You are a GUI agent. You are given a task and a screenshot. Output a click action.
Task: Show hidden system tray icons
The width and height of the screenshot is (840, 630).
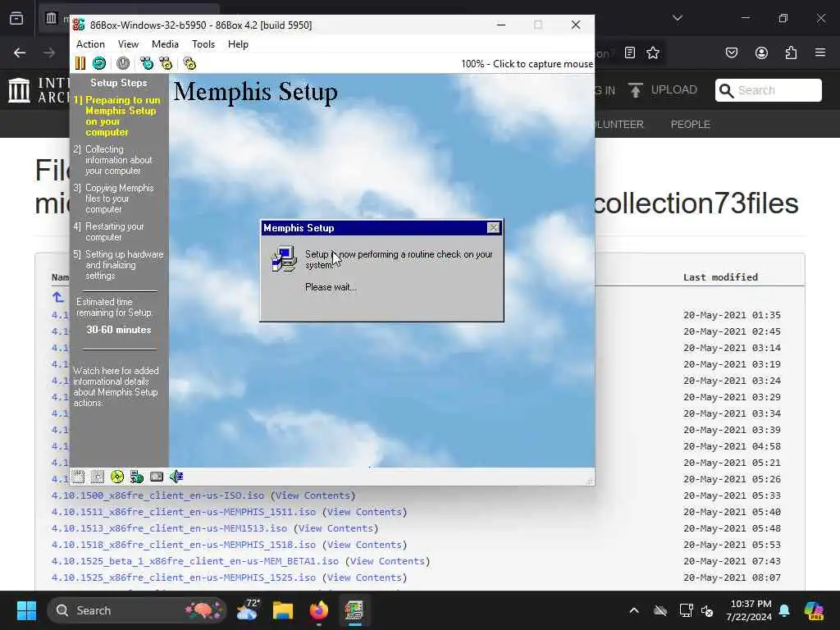click(x=634, y=610)
